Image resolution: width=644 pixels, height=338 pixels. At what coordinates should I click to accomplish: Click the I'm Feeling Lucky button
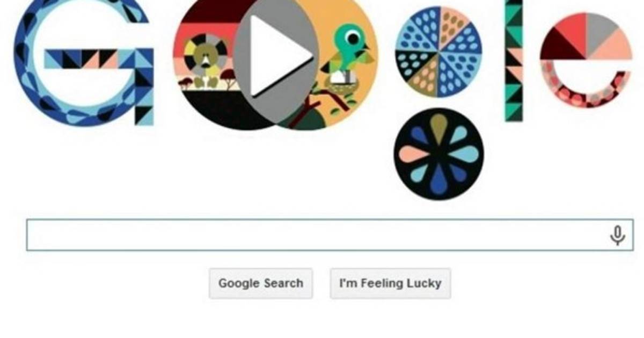390,283
